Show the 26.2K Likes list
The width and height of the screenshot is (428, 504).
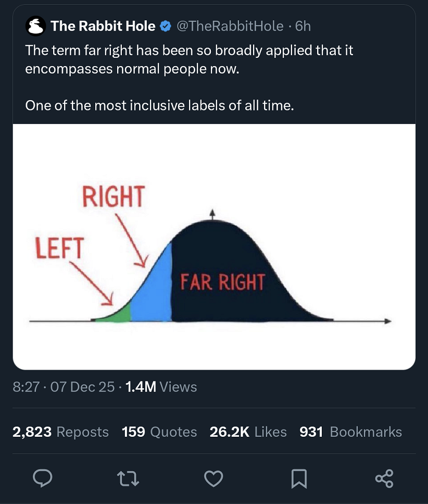248,432
